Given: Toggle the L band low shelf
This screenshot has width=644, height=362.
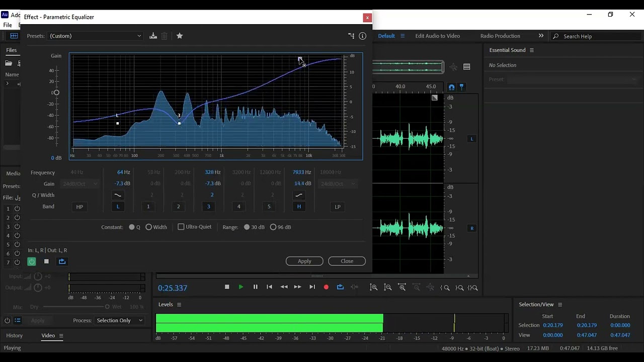Looking at the screenshot, I should 118,206.
